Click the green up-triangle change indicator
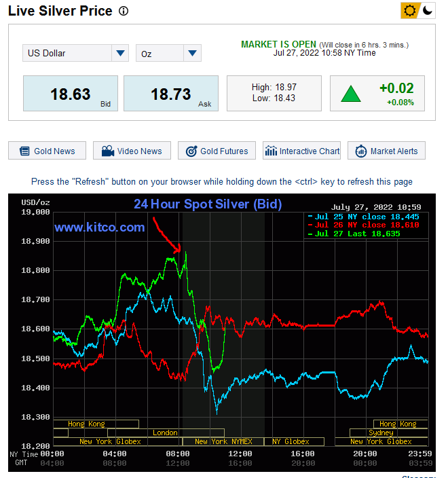The height and width of the screenshot is (478, 448). click(x=351, y=94)
